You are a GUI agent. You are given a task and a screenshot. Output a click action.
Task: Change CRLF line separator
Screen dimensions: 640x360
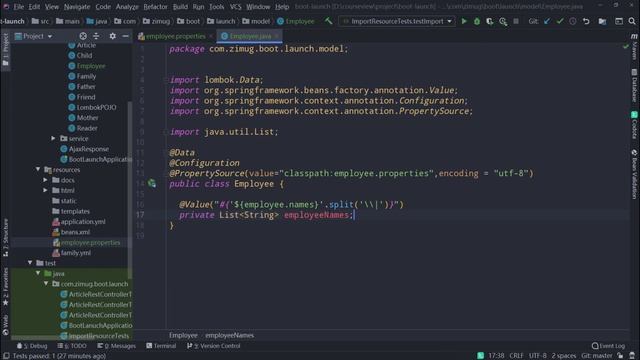[516, 356]
